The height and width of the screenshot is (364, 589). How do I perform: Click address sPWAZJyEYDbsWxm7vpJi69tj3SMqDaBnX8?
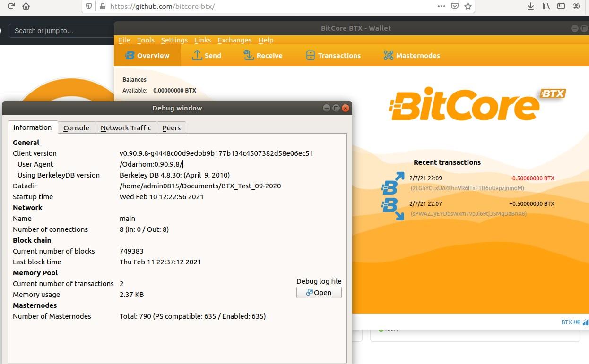(x=468, y=214)
